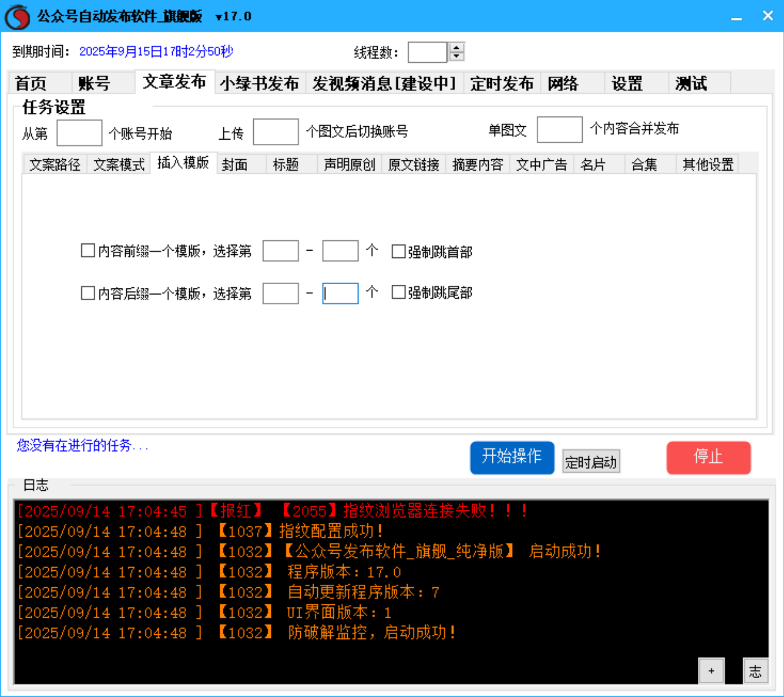Open the 其他设置 sub-tab
This screenshot has width=784, height=697.
[x=708, y=165]
